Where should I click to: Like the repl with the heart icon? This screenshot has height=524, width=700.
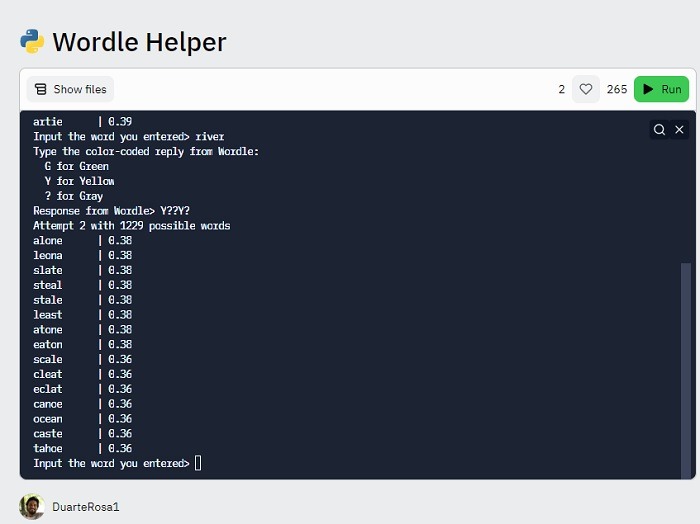586,89
